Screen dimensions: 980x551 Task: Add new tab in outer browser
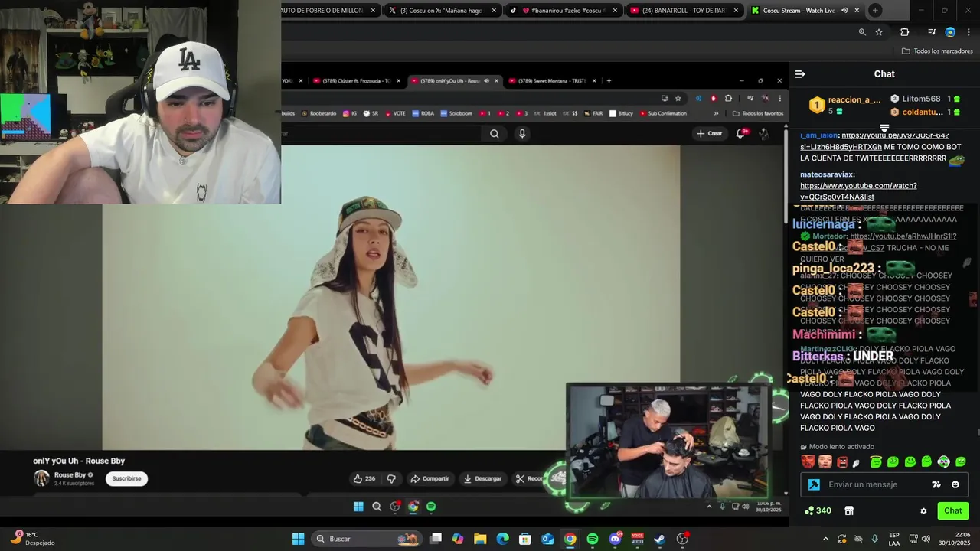[875, 10]
